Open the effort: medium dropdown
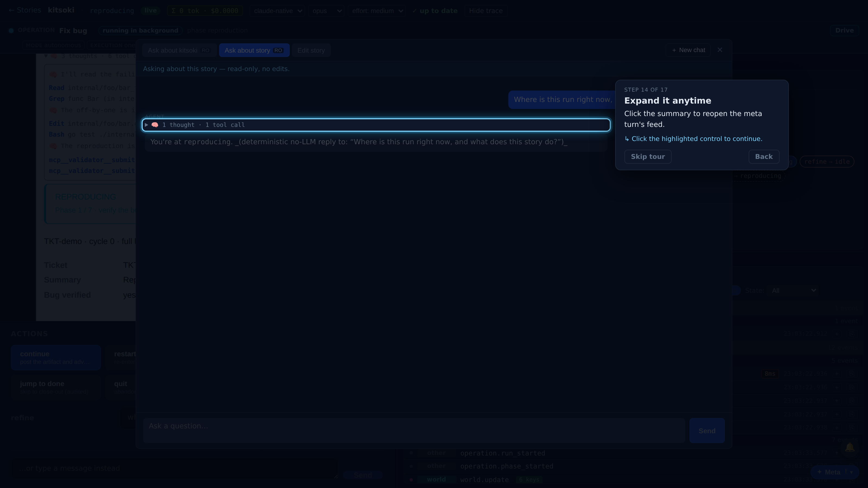This screenshot has height=488, width=868. click(x=377, y=11)
